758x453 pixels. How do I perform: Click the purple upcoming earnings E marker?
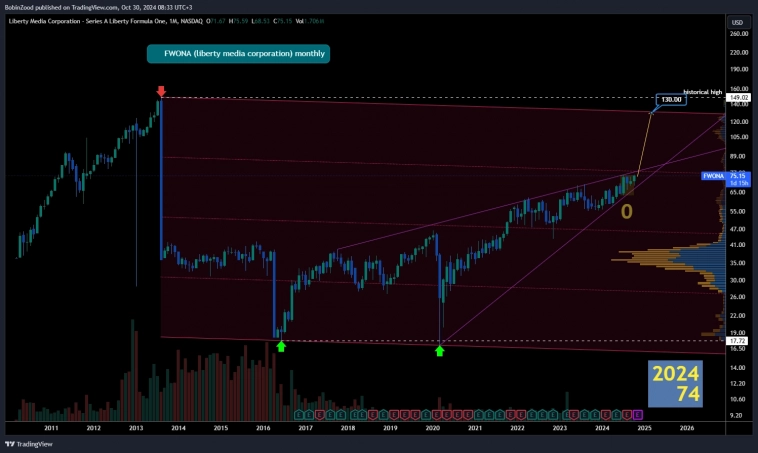point(638,415)
